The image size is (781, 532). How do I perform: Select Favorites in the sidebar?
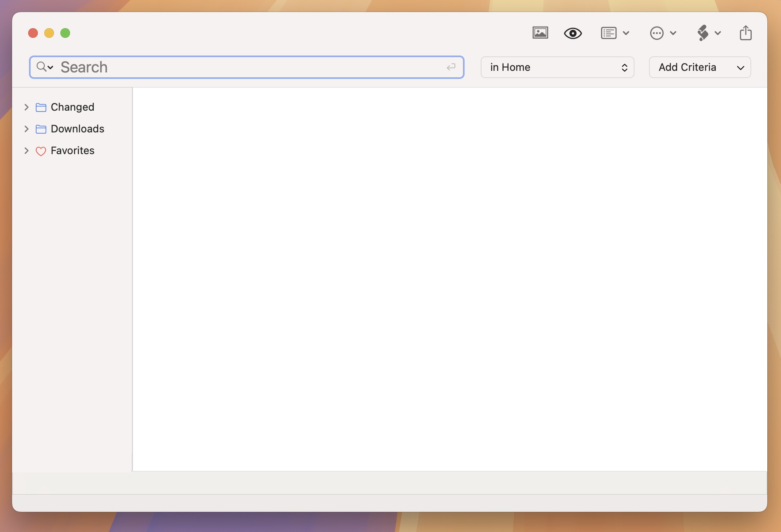tap(72, 151)
